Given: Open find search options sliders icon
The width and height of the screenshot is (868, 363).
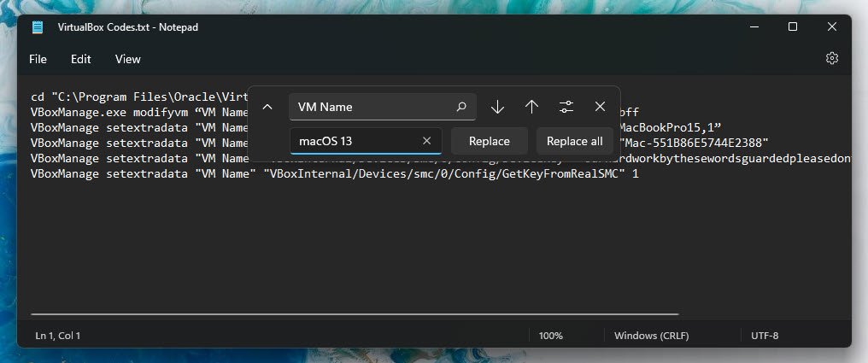Looking at the screenshot, I should (566, 107).
